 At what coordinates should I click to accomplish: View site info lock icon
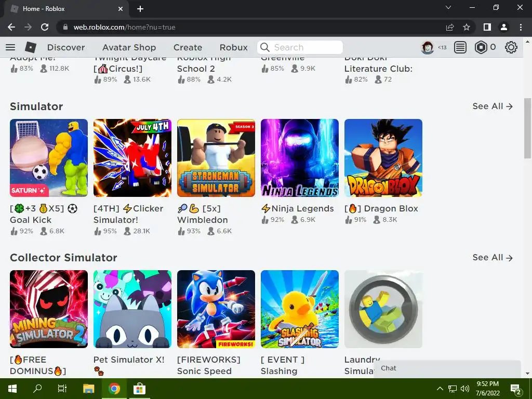pyautogui.click(x=65, y=27)
